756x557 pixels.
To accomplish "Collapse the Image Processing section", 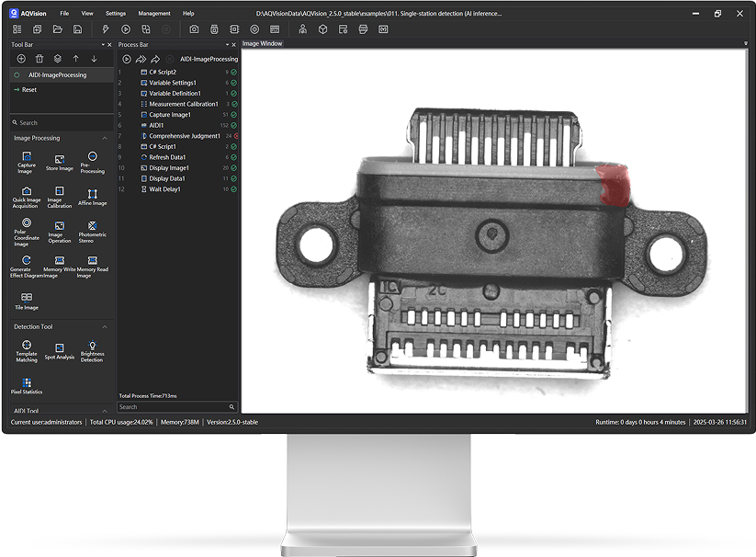I will point(105,138).
